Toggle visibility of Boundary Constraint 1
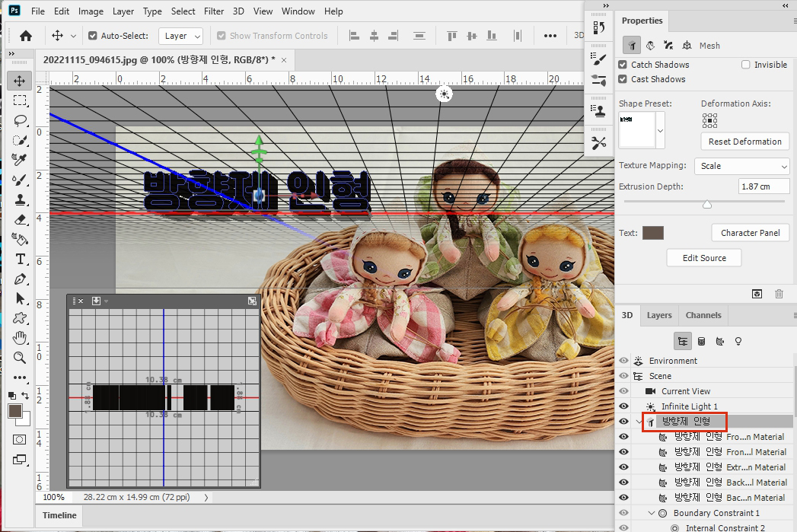The image size is (797, 532). (x=623, y=513)
